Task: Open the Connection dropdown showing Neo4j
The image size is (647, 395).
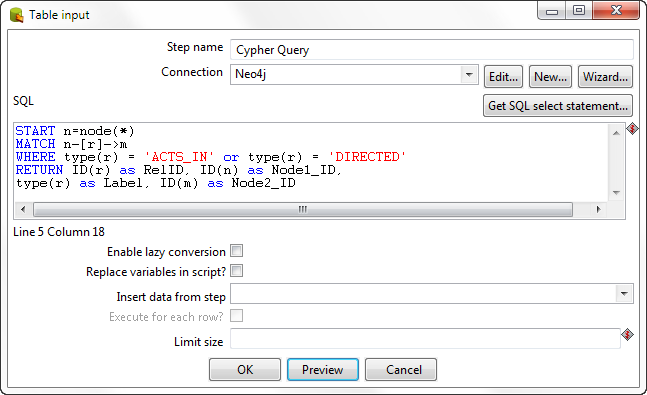Action: pos(469,75)
